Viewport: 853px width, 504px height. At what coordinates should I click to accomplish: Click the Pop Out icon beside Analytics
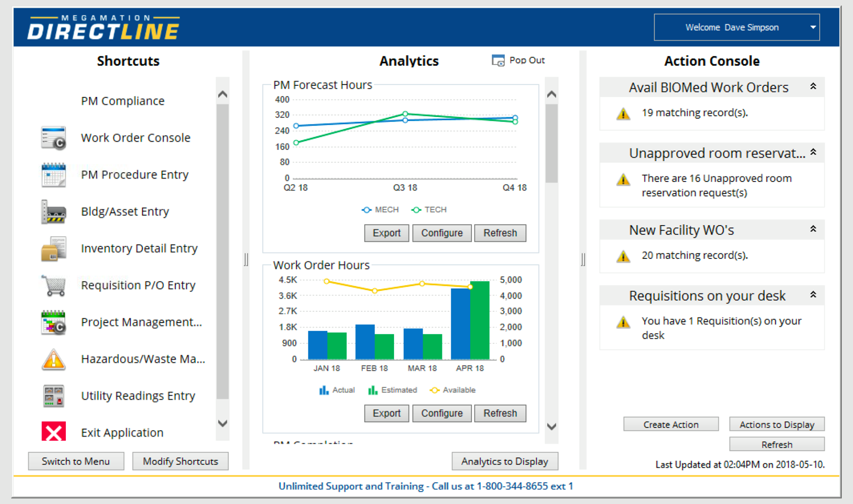(x=497, y=60)
